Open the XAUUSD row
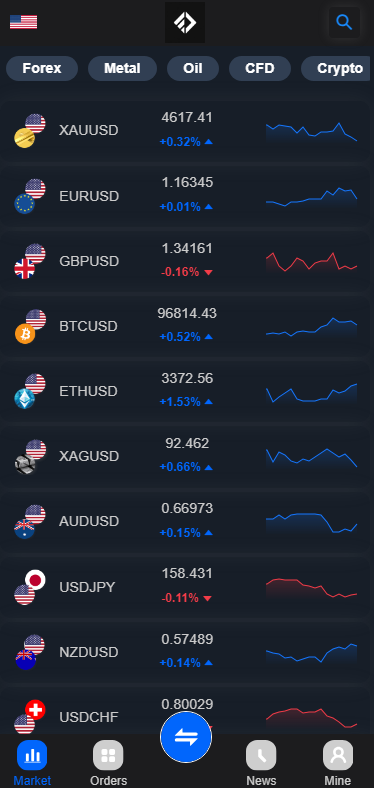 pos(185,130)
